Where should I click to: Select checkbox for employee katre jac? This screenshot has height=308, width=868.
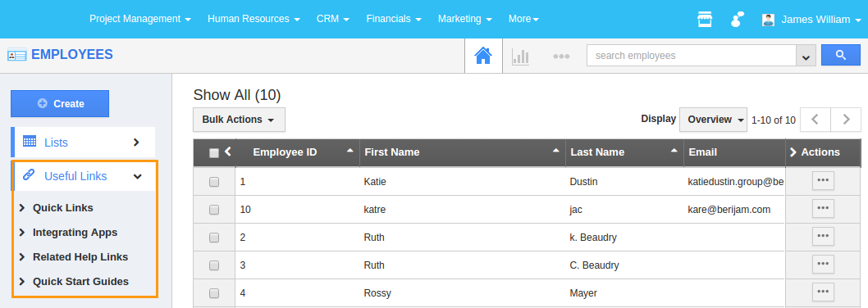[x=214, y=210]
